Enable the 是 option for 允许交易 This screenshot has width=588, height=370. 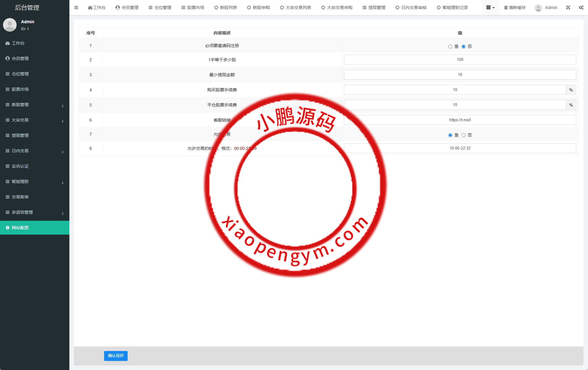450,135
